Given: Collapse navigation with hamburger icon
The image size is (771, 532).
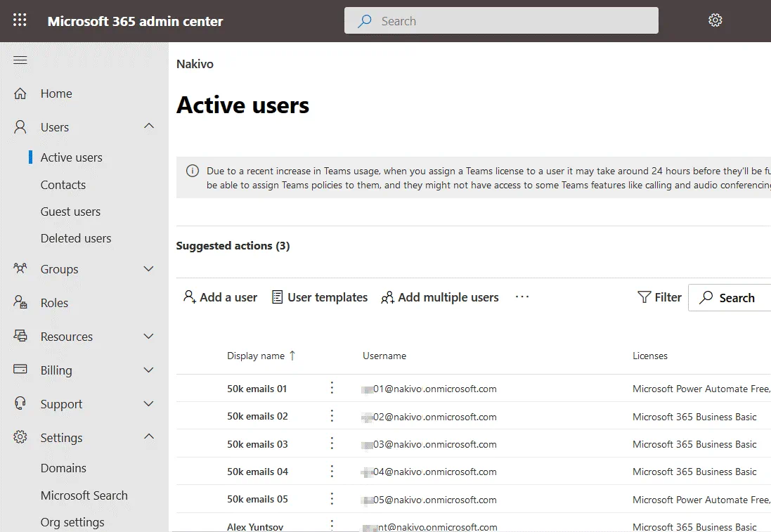Looking at the screenshot, I should coord(20,60).
